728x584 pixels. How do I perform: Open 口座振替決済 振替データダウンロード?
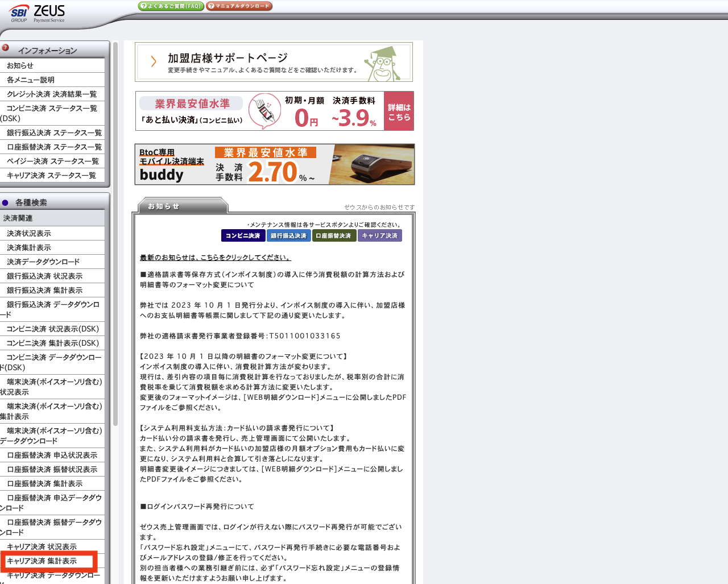pos(52,527)
